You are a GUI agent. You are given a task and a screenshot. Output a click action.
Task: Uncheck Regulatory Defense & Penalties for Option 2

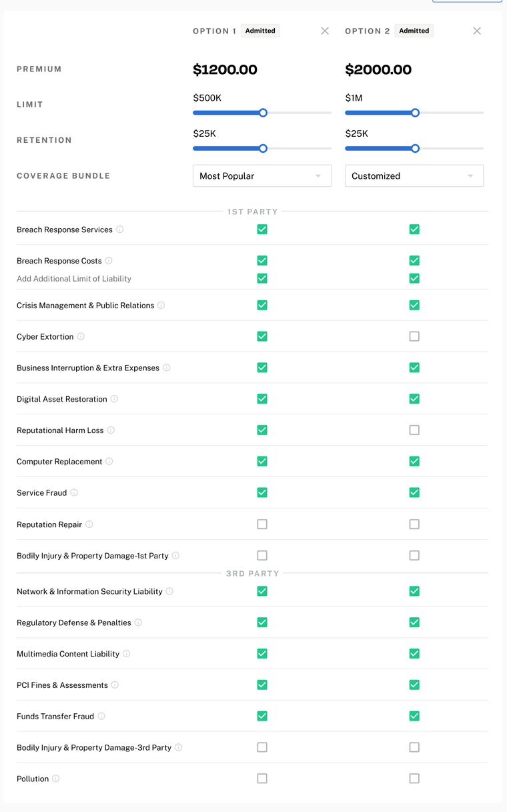[414, 623]
